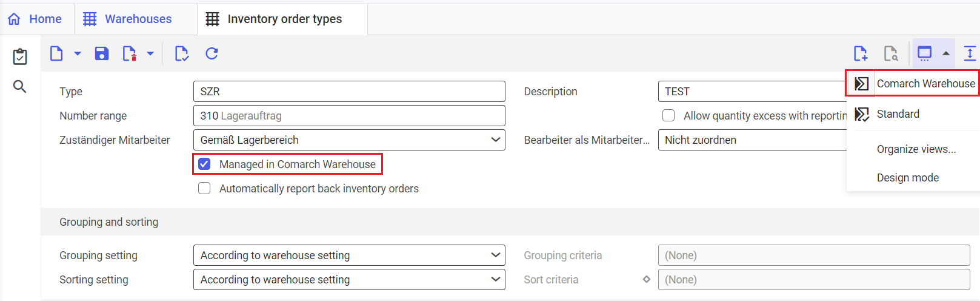Uncheck Managed in Comarch Warehouse

pos(204,164)
